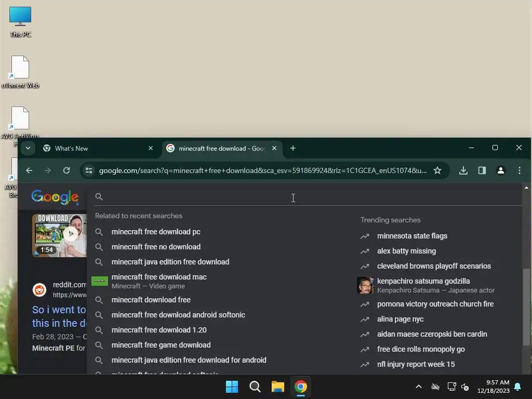Select suggestion minecraft free no download

point(156,247)
